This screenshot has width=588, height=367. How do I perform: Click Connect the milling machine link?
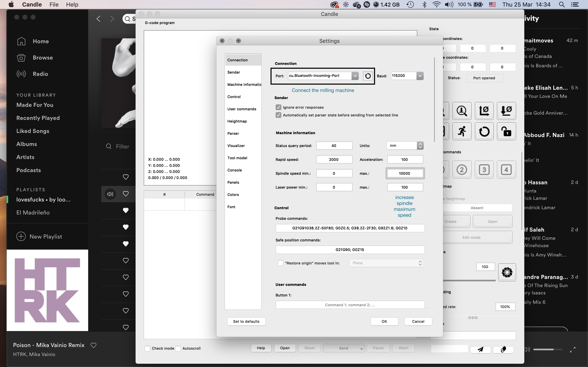coord(323,90)
